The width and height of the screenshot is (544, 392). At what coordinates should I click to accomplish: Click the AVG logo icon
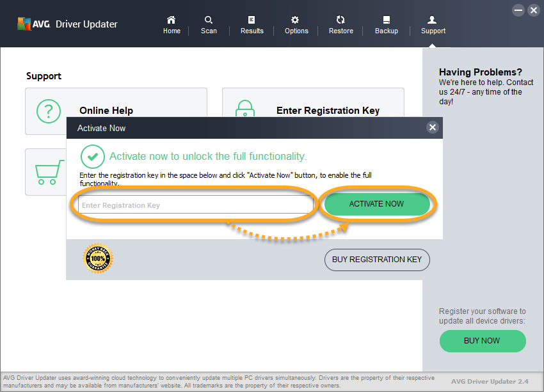point(24,24)
